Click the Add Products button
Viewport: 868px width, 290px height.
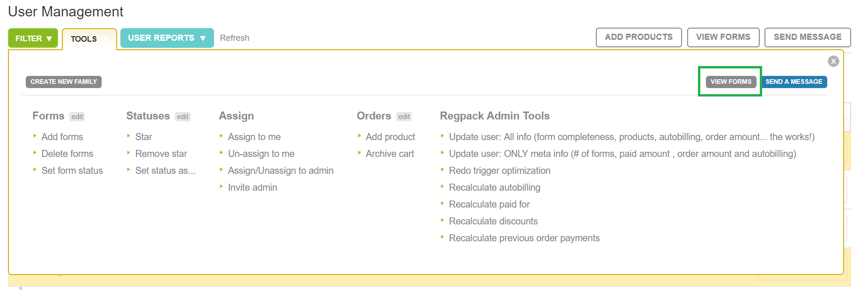coord(638,37)
